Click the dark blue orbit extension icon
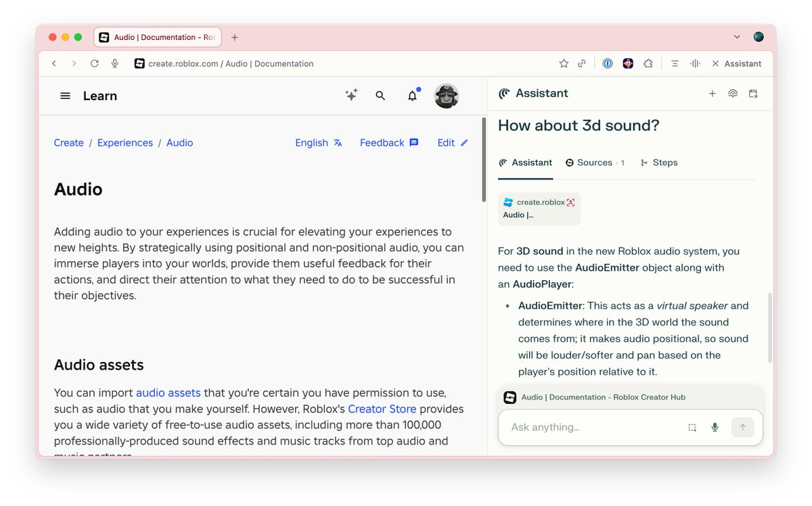The width and height of the screenshot is (812, 506). point(628,64)
